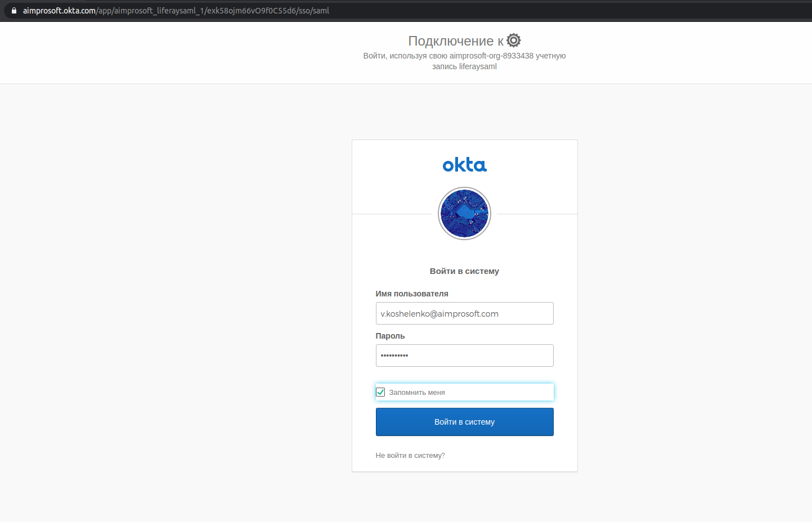This screenshot has height=522, width=812.
Task: Toggle the Запомнить меня checkbox
Action: click(x=380, y=392)
